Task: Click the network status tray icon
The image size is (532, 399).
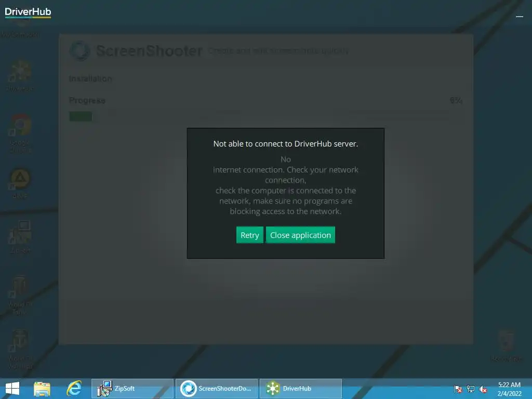Action: coord(471,389)
